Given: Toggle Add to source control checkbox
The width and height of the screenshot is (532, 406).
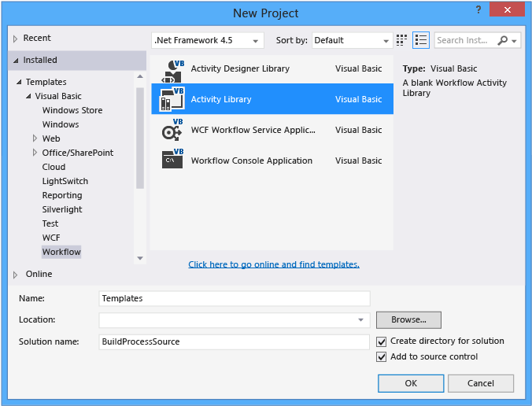Looking at the screenshot, I should point(382,356).
